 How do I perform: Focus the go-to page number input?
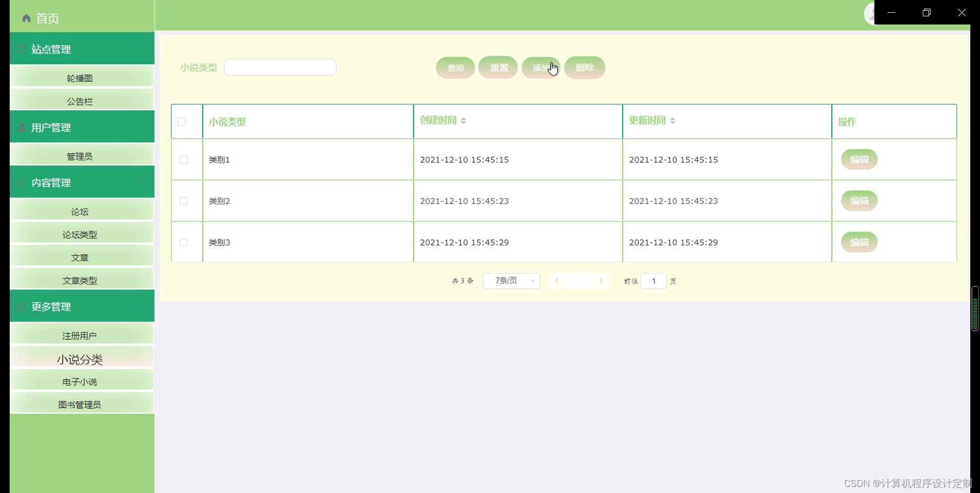coord(653,281)
